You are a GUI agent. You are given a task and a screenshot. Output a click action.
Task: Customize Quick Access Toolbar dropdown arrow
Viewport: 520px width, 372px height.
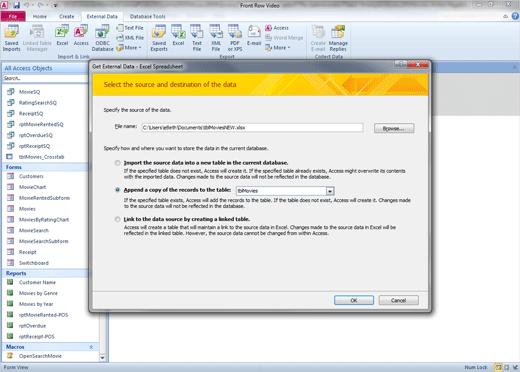56,5
